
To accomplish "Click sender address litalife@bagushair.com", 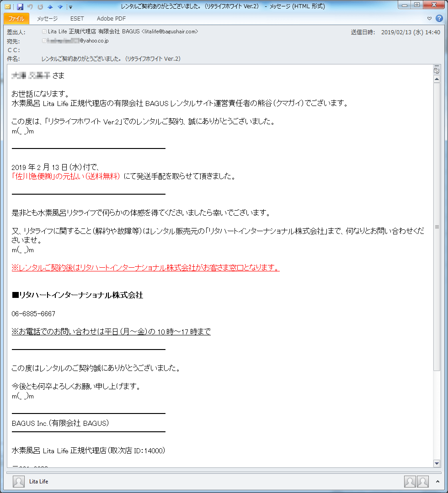I will pos(170,32).
